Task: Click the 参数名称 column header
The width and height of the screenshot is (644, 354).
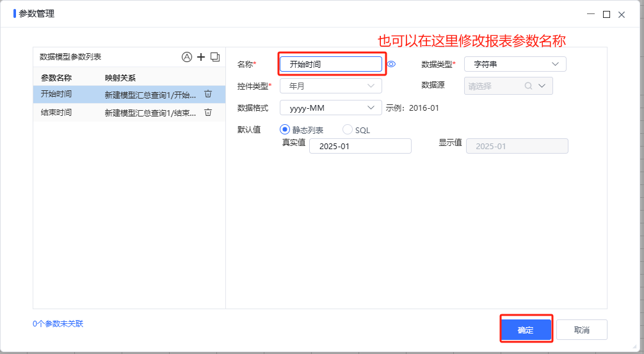Action: (x=56, y=77)
